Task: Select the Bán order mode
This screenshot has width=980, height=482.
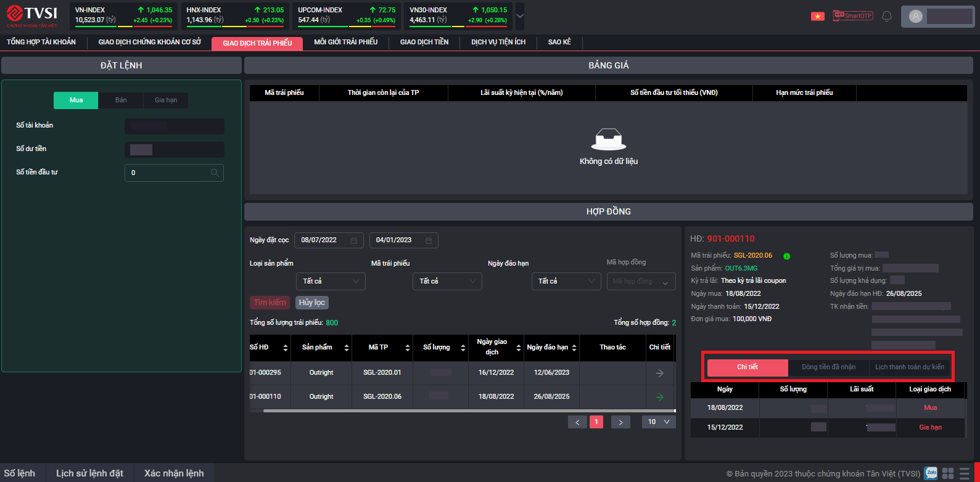Action: pos(121,100)
